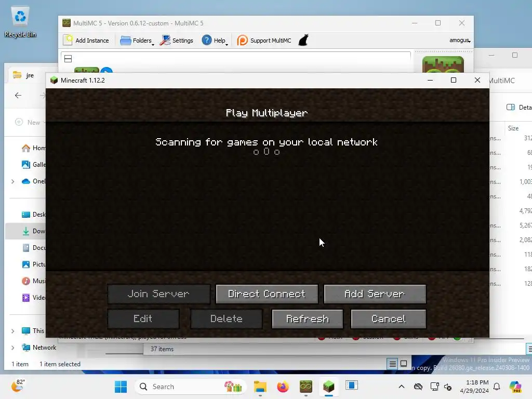Show hidden system tray icons
The width and height of the screenshot is (532, 399).
402,387
